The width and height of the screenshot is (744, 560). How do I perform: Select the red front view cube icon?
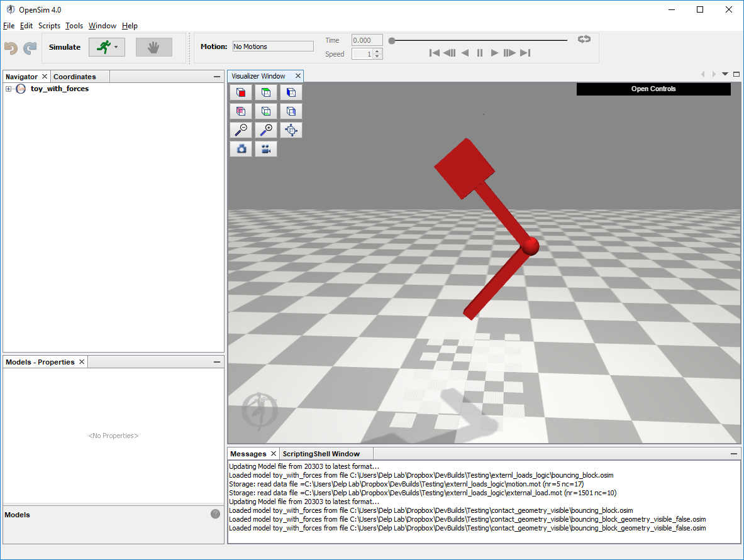click(241, 92)
